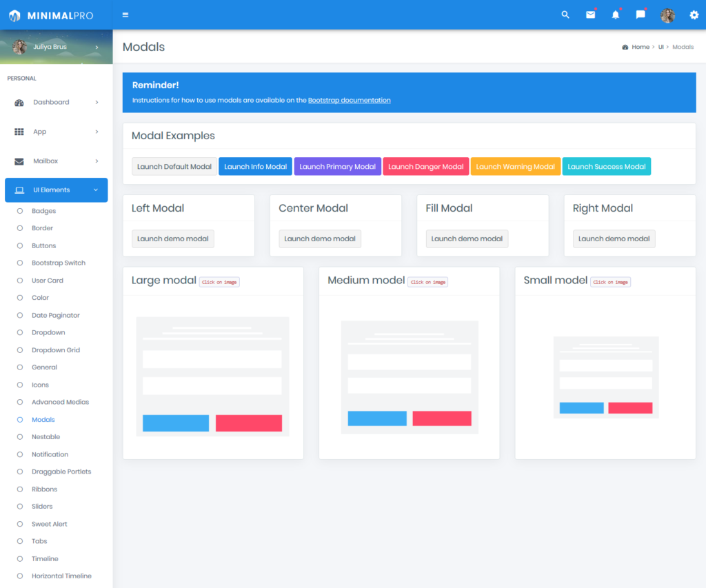Open Dropdown Grid menu item
This screenshot has height=588, width=706.
pyautogui.click(x=56, y=349)
